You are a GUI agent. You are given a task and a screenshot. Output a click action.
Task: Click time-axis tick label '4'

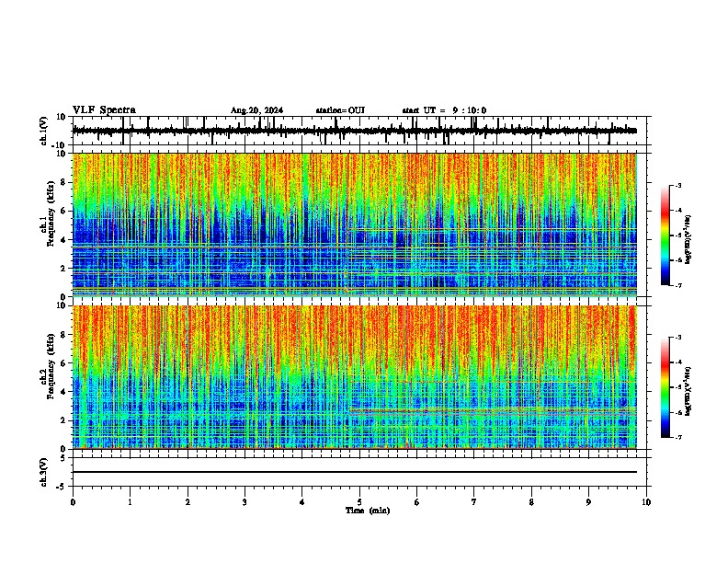302,502
